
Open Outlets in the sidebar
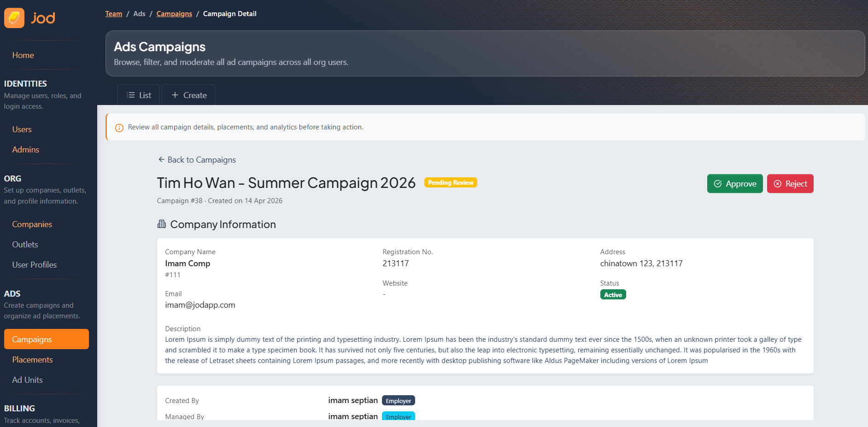(25, 245)
